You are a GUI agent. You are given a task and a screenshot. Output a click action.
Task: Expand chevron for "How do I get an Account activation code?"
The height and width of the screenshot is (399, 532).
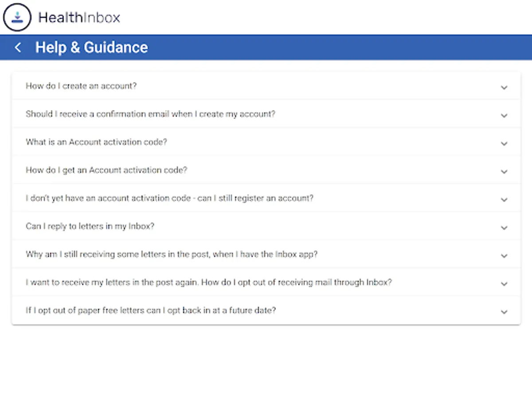pos(504,172)
